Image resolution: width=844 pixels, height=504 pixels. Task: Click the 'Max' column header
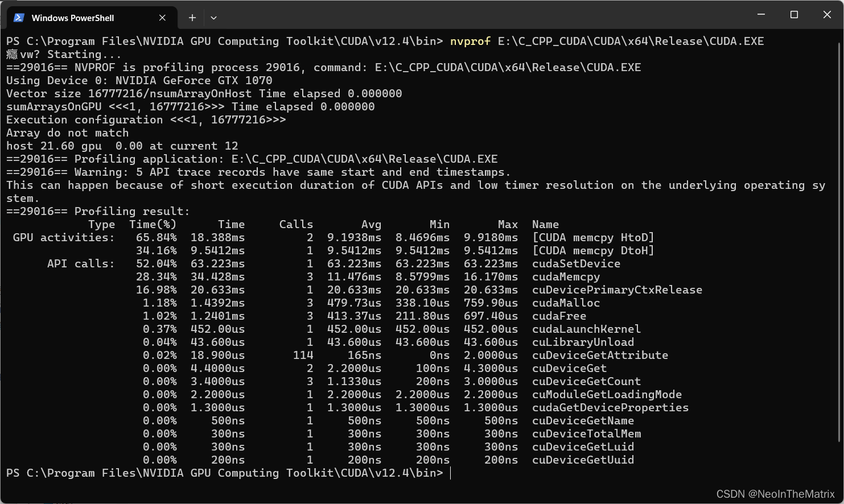[508, 224]
